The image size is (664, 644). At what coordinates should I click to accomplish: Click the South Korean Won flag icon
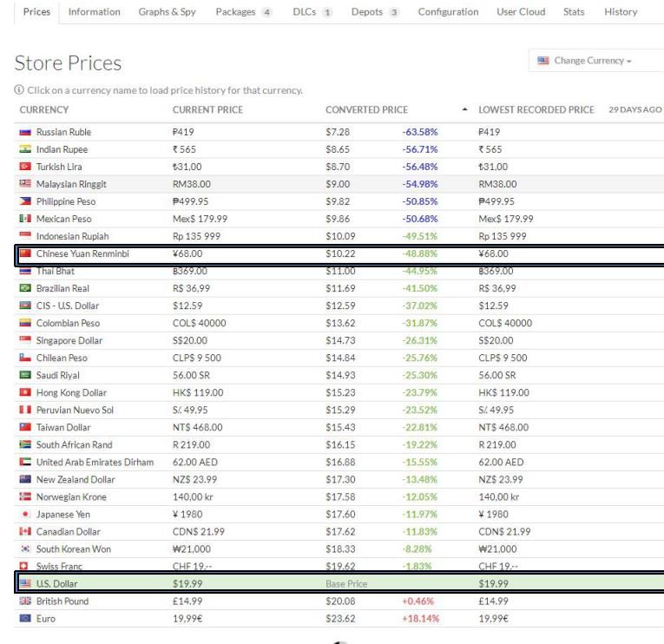pyautogui.click(x=24, y=549)
